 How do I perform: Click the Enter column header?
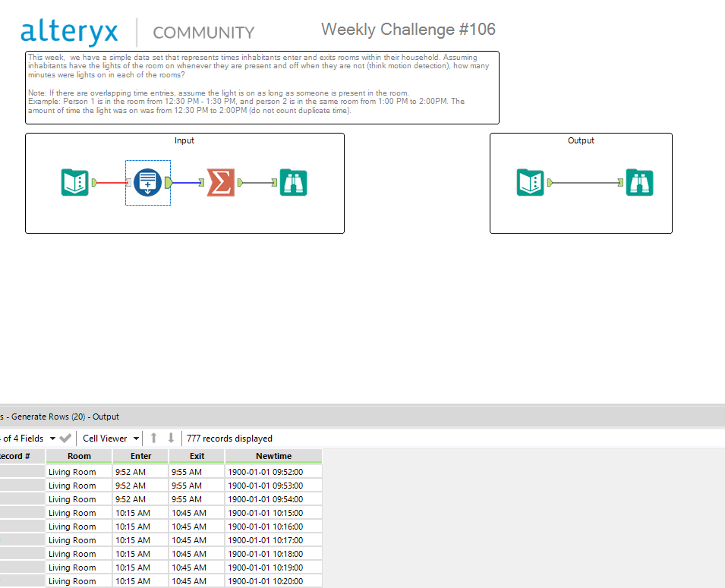point(140,456)
